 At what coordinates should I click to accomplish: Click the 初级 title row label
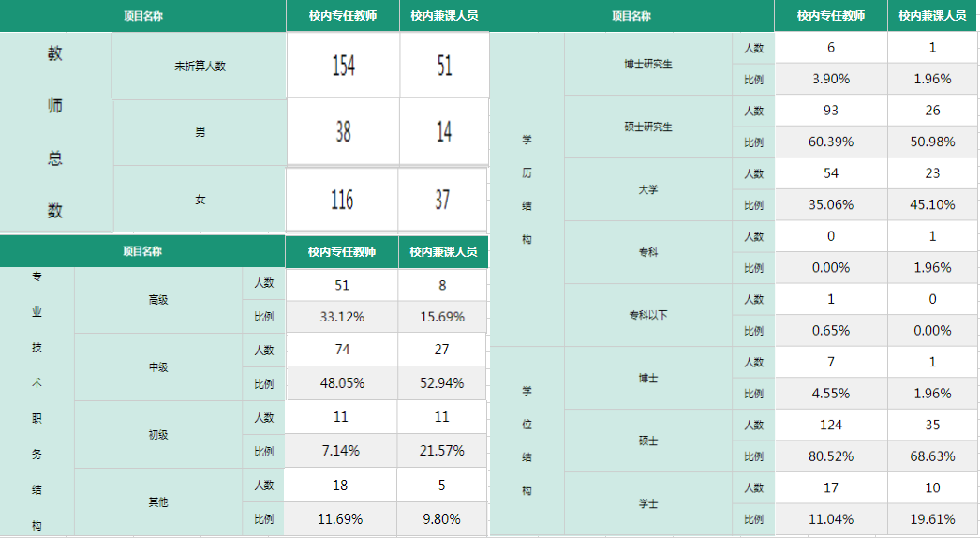coord(158,435)
